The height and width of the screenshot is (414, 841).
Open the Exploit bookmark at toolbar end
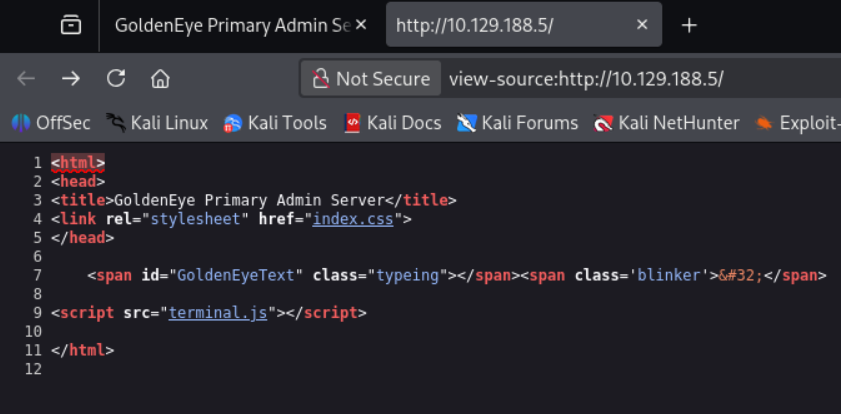[x=797, y=123]
